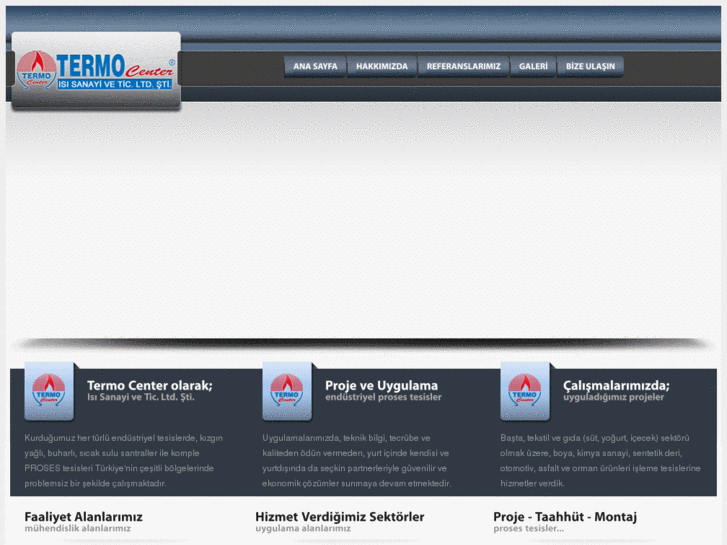Image resolution: width=727 pixels, height=545 pixels.
Task: Click the Termo Center header logo
Action: click(96, 70)
